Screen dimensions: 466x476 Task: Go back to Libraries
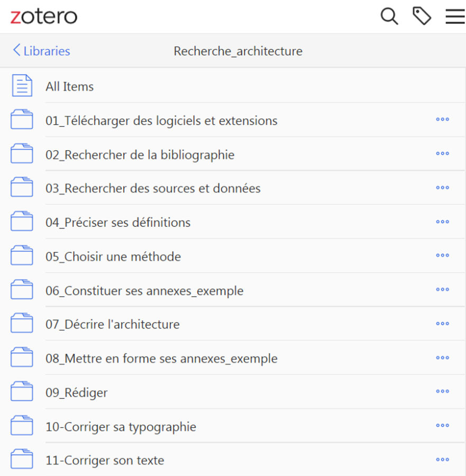tap(41, 51)
